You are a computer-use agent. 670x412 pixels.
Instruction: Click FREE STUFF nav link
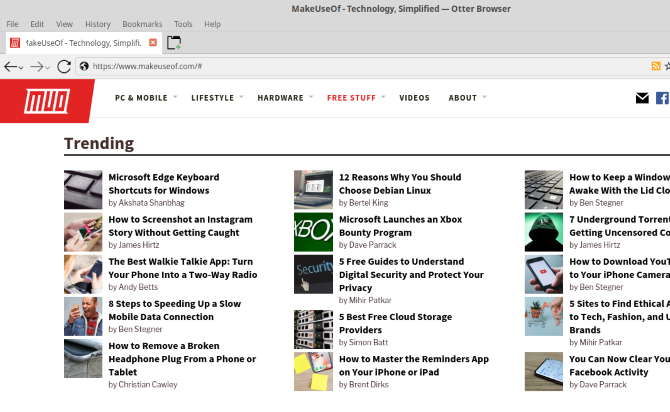351,98
